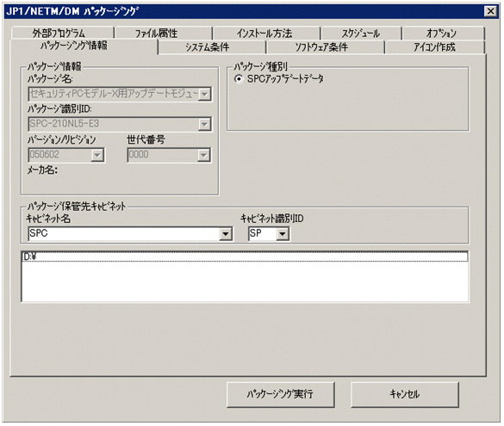Click the キャビネット識別ID field containing SP
Image resolution: width=504 pixels, height=426 pixels.
point(269,233)
